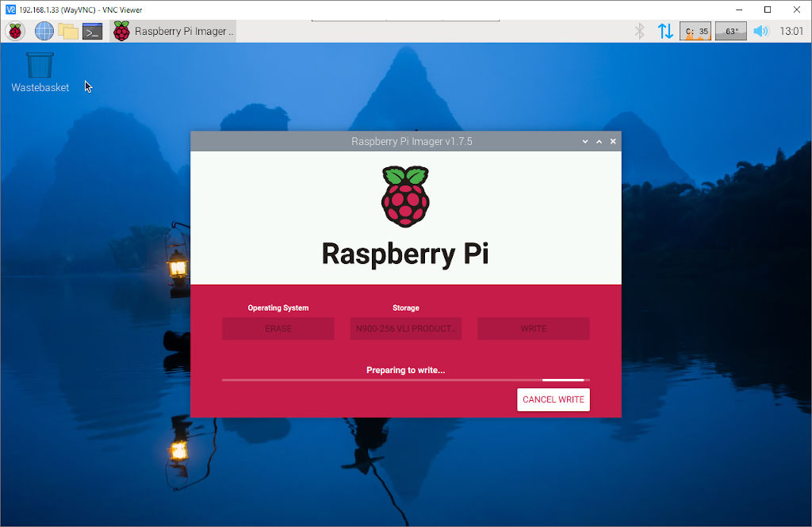This screenshot has height=527, width=812.
Task: Open the Raspberry Pi main menu
Action: coord(16,31)
